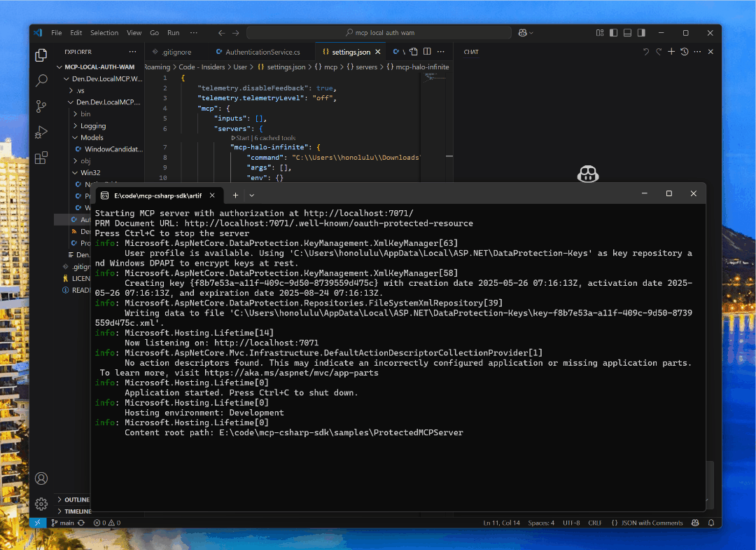Open the Manage gear icon in VS Code
Viewport: 756px width, 550px height.
pos(41,504)
